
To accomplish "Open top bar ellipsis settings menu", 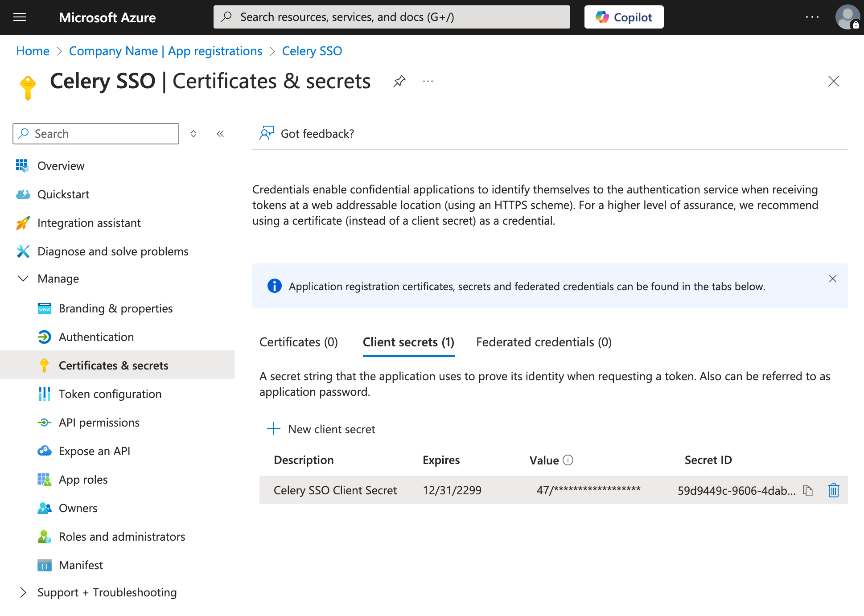I will (812, 17).
